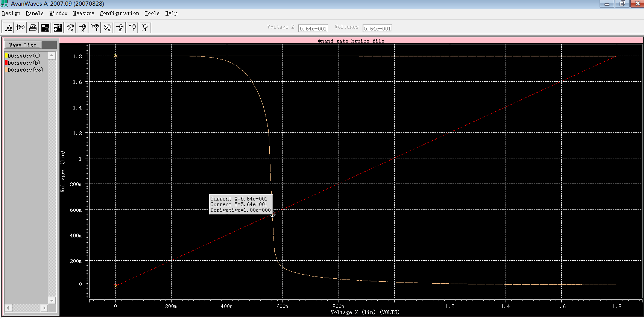This screenshot has width=644, height=319.
Task: Minimize the AvanWaves window
Action: pos(607,4)
